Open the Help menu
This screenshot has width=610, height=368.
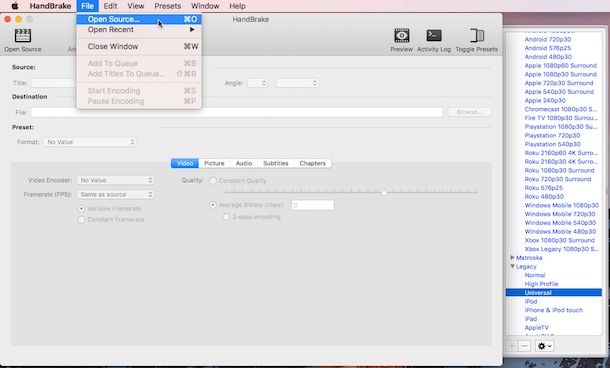(237, 6)
